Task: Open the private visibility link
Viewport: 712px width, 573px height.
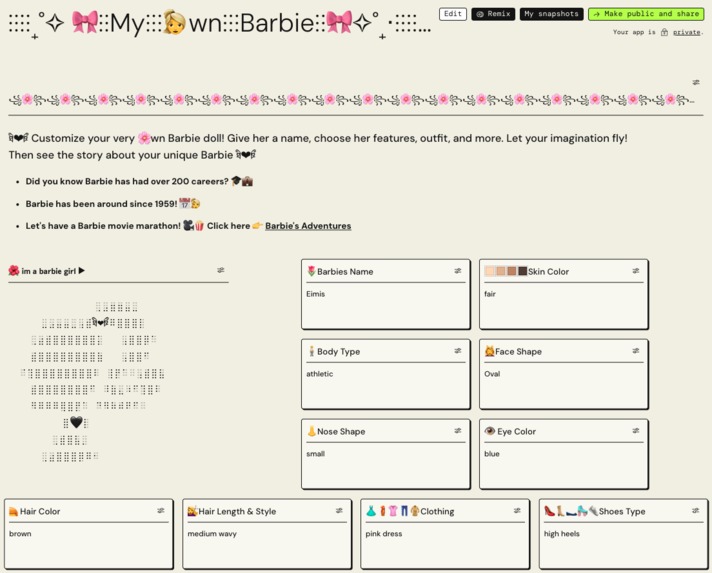Action: coord(686,32)
